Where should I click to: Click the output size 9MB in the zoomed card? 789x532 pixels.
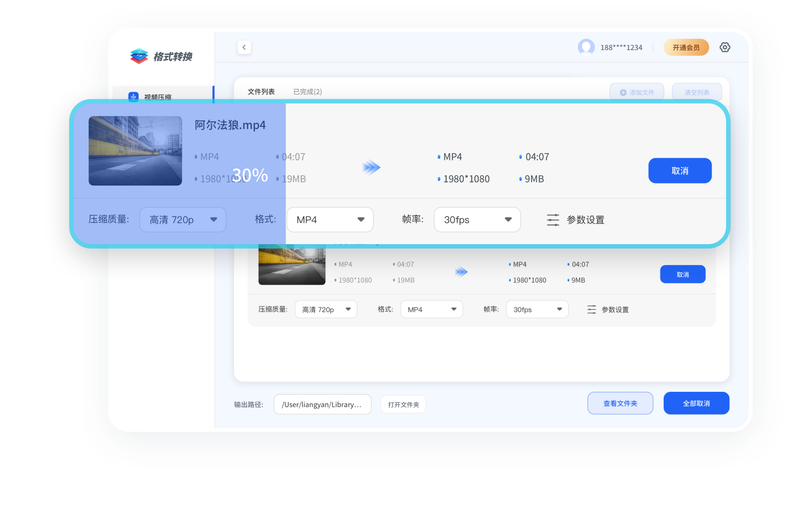coord(534,179)
